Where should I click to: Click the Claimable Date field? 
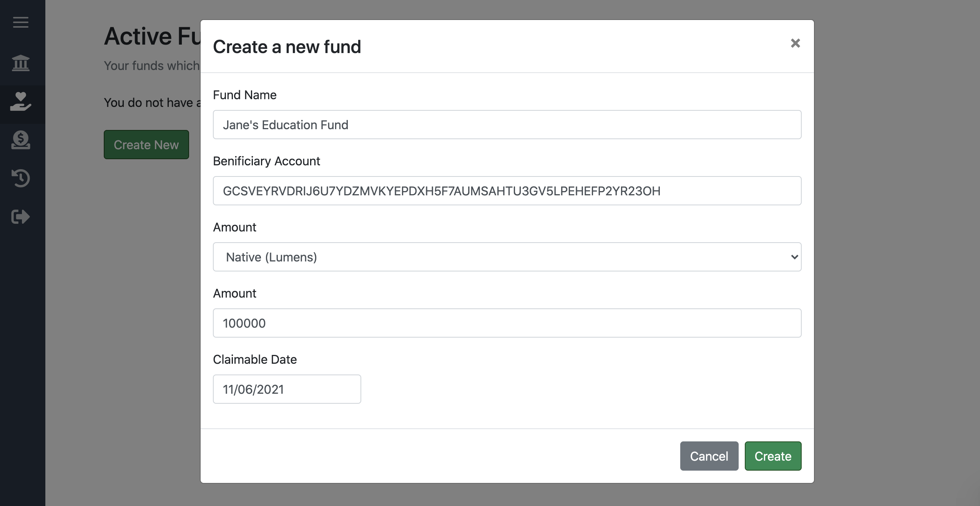click(x=287, y=389)
